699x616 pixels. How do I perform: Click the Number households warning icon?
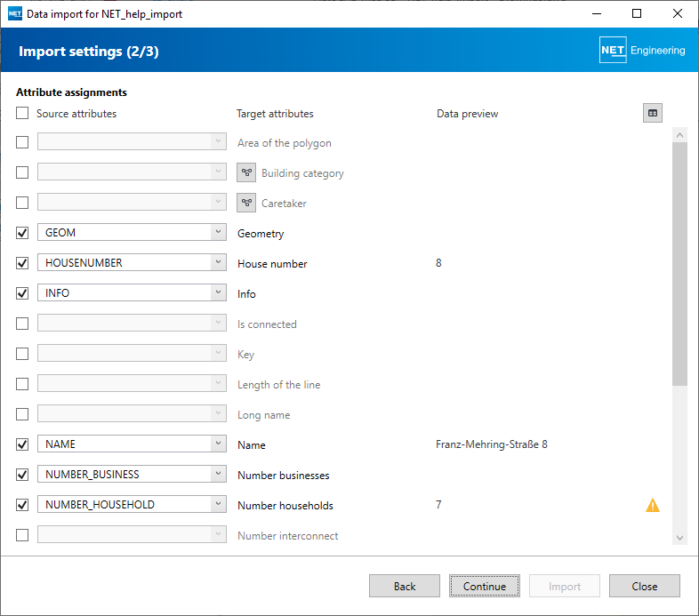point(653,505)
